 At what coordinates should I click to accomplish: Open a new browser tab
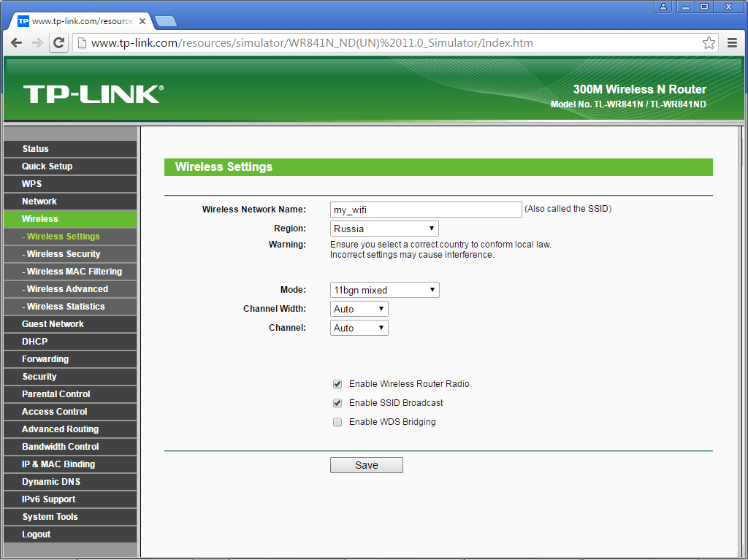pyautogui.click(x=166, y=20)
